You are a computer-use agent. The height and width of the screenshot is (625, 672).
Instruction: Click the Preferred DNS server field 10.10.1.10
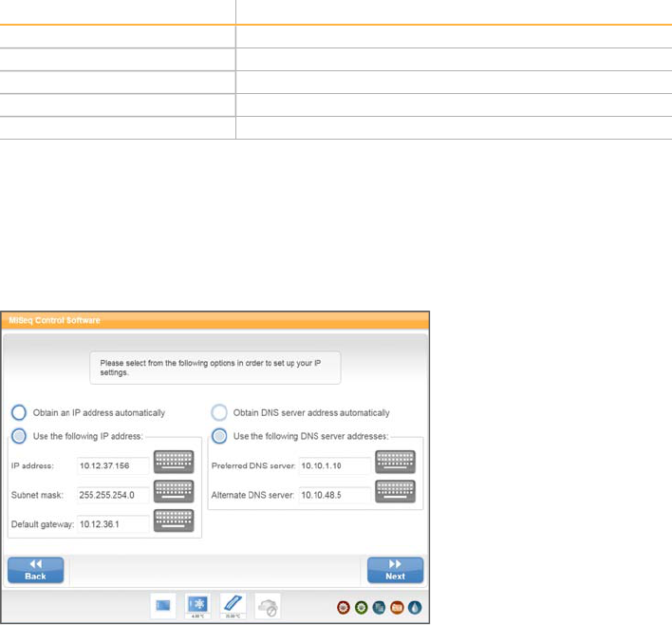(x=335, y=465)
